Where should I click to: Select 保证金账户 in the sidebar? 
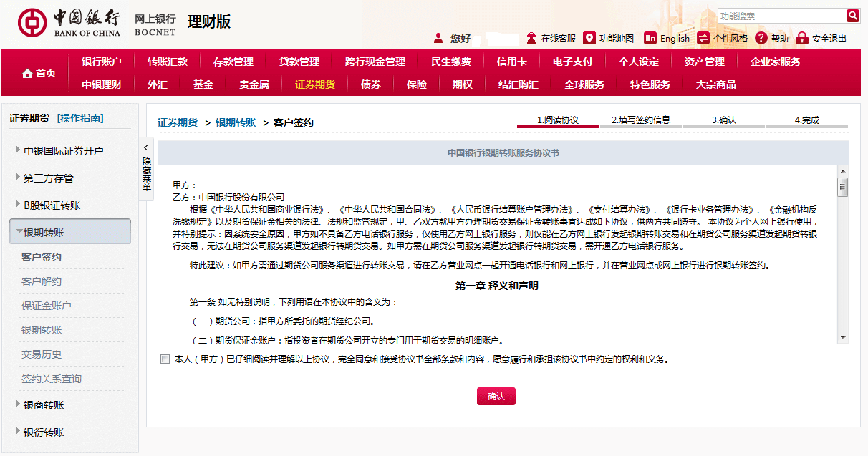47,306
